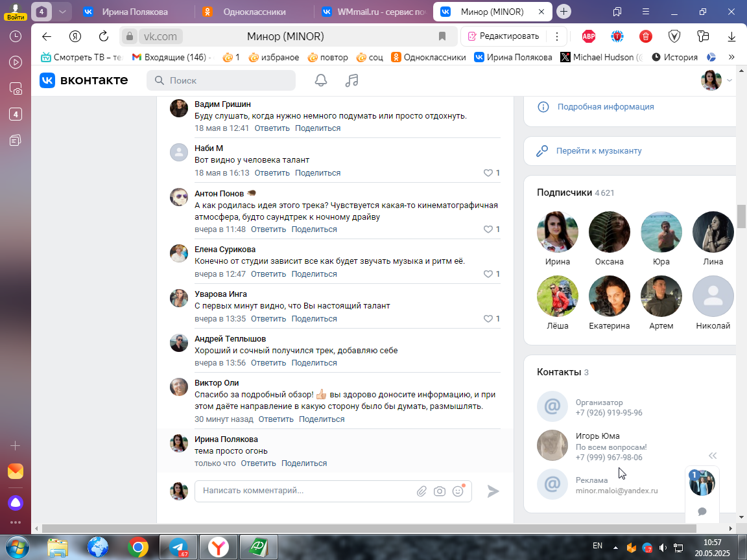
Task: Open Yandex home button (Я)
Action: [75, 36]
